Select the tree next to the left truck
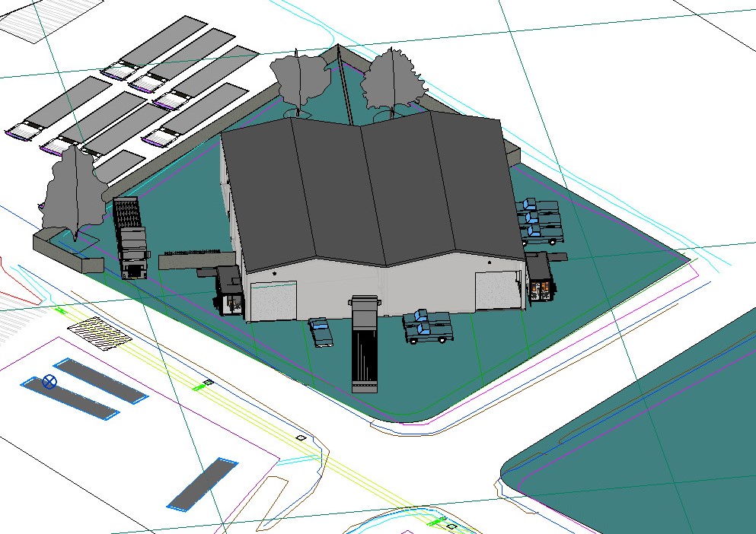Image resolution: width=756 pixels, height=534 pixels. [x=73, y=193]
